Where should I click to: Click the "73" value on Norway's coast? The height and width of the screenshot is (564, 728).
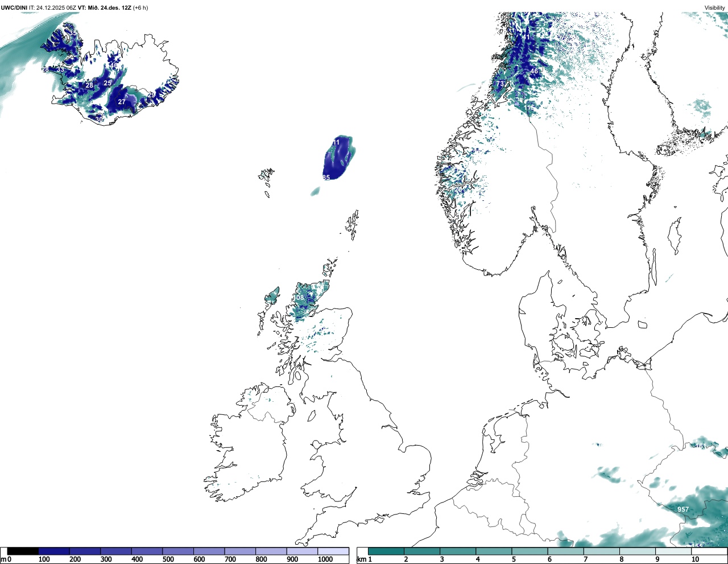[500, 84]
